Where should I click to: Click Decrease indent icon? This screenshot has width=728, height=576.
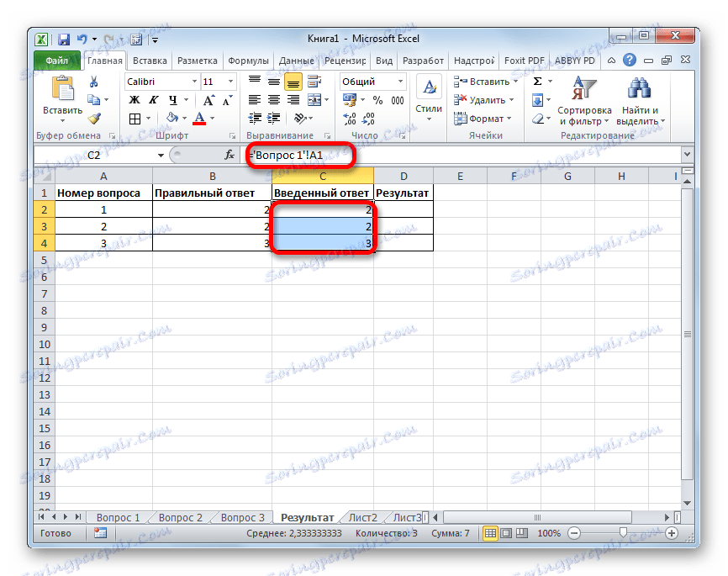tap(255, 119)
